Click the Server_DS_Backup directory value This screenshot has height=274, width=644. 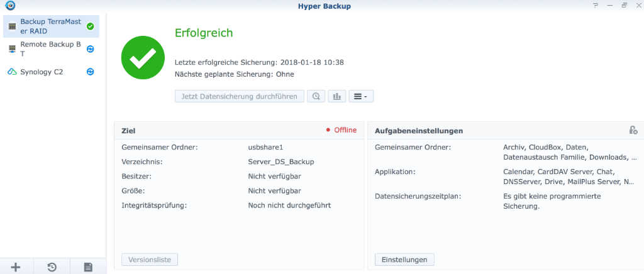coord(281,162)
